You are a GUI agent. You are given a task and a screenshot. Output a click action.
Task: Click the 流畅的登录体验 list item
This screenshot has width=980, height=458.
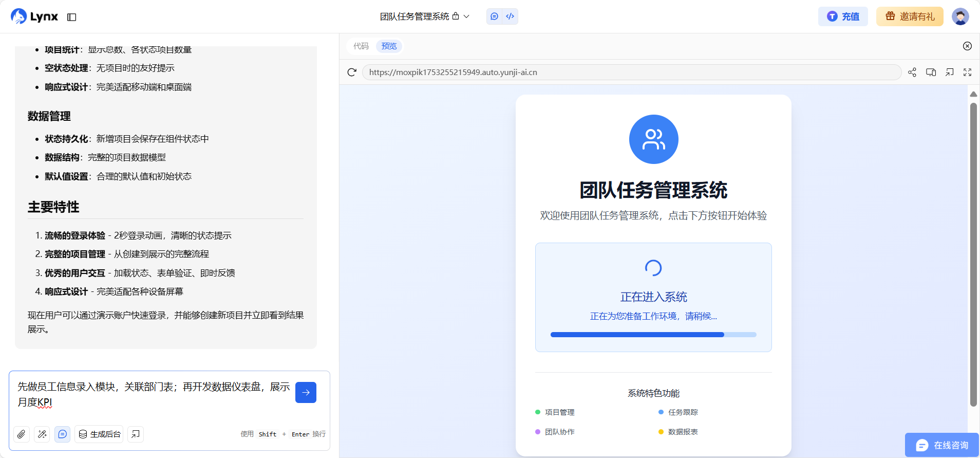tap(138, 235)
